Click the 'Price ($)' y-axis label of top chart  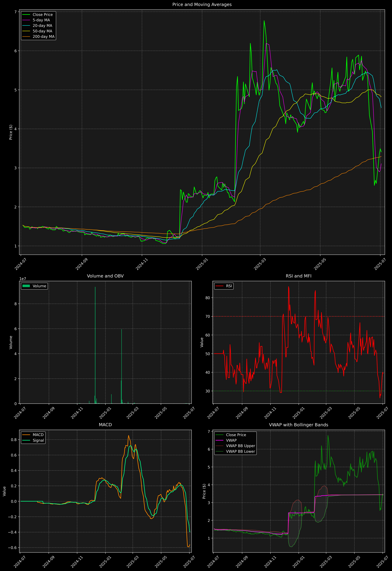(x=11, y=132)
